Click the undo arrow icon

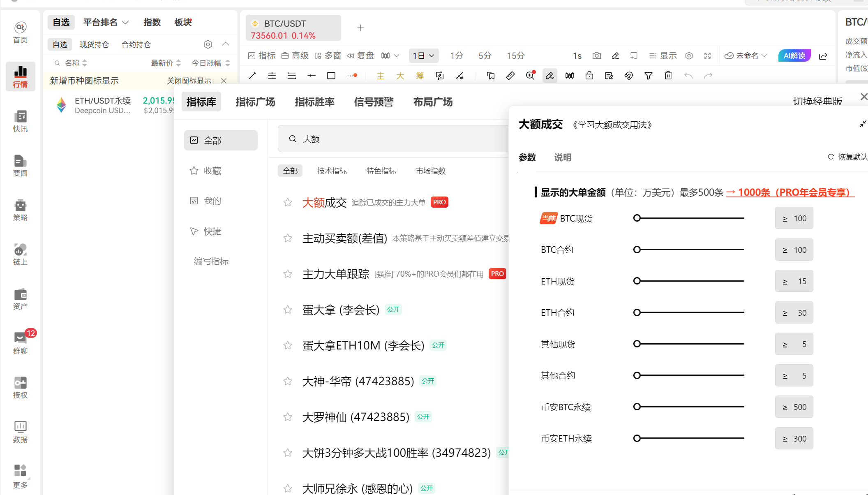688,76
